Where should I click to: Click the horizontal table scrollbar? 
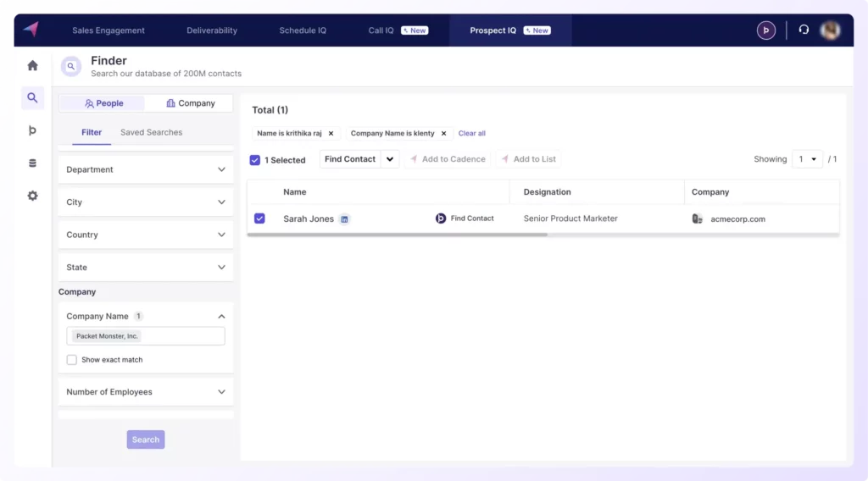(x=398, y=235)
